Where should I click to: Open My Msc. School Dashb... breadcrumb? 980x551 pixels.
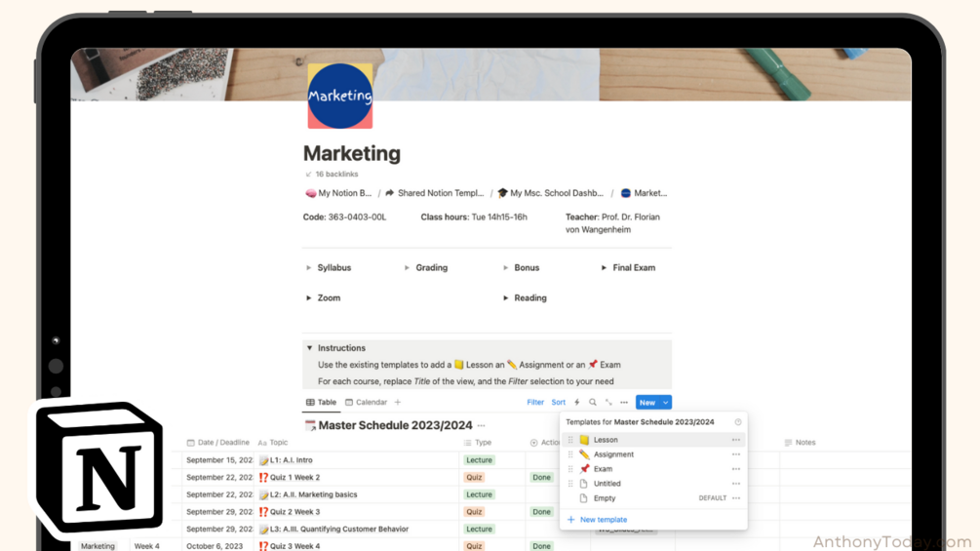pos(551,193)
